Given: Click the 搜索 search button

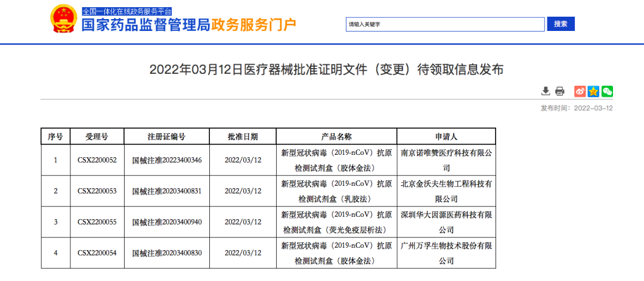Looking at the screenshot, I should (x=561, y=24).
